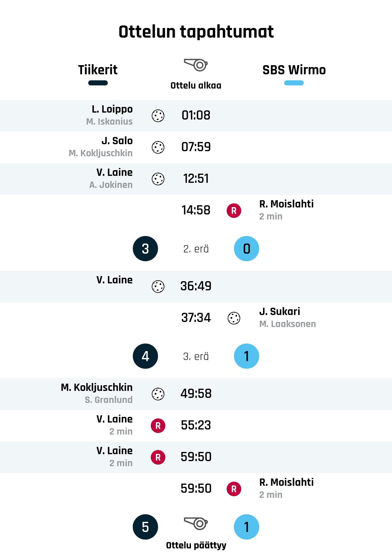Click the goal ball icon at 07:59
Screen dimensions: 392x556
158,147
